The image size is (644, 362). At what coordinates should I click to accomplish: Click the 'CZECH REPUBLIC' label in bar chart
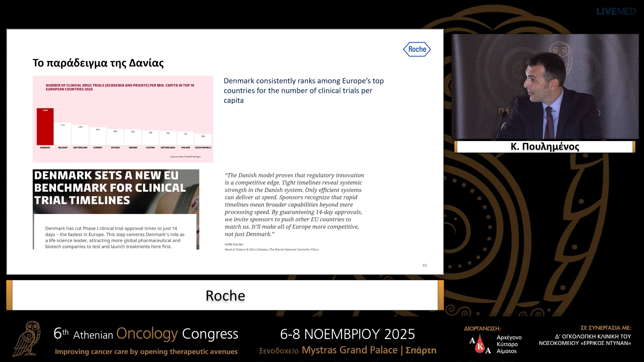coord(203,147)
